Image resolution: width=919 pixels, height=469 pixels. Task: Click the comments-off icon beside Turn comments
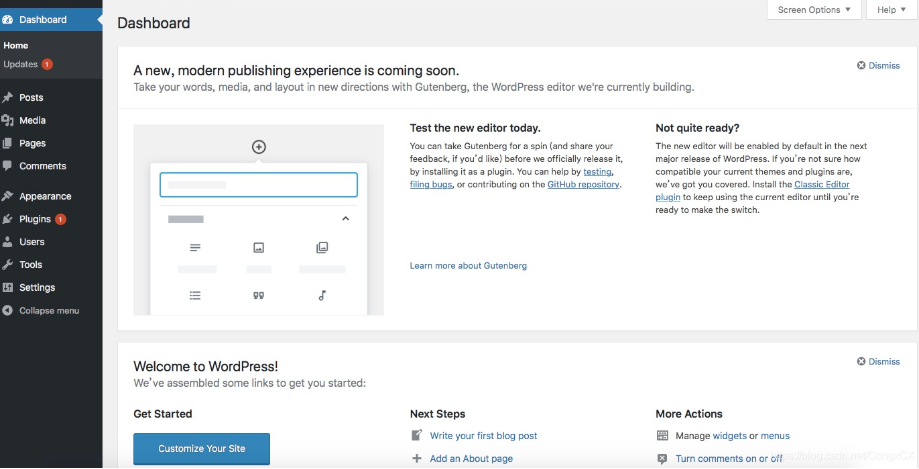click(x=662, y=458)
